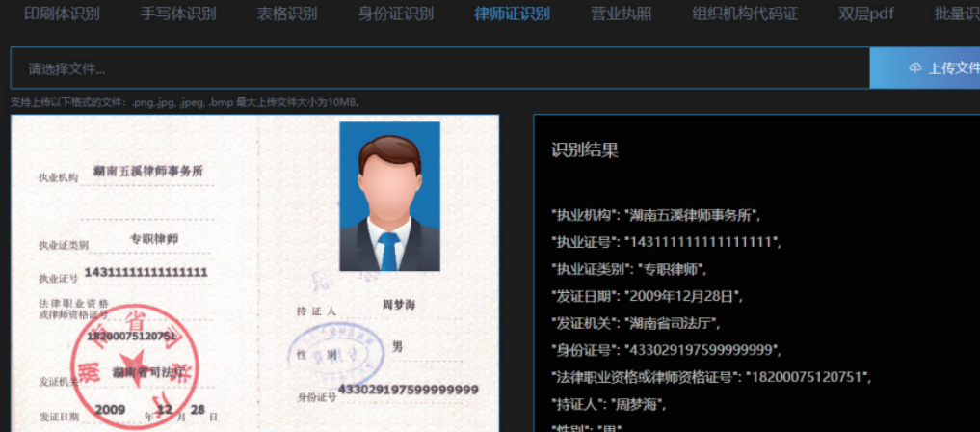Click the portrait photo on the license
This screenshot has width=980, height=432.
pos(389,196)
